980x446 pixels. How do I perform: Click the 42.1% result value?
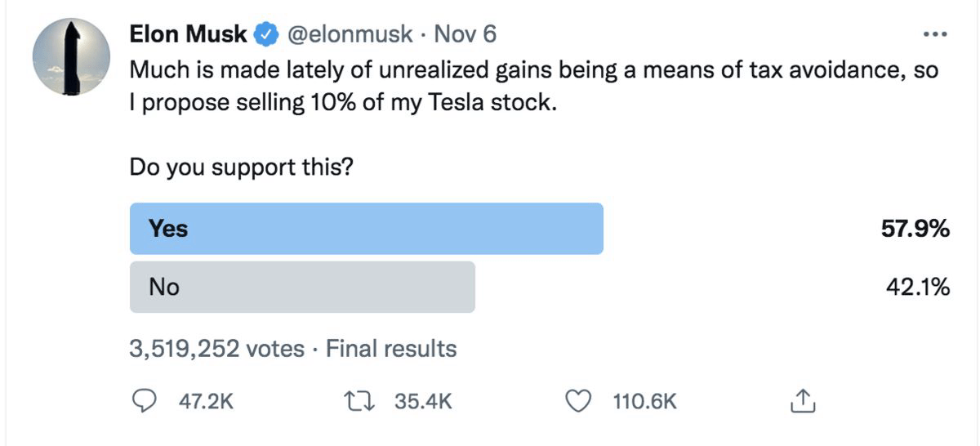pyautogui.click(x=918, y=287)
